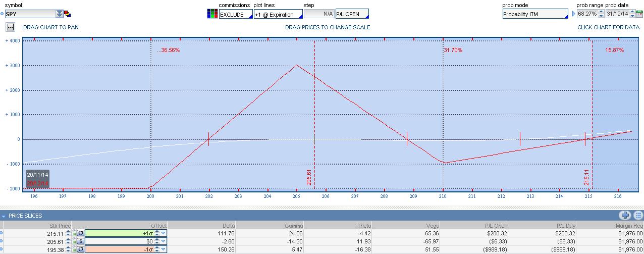Open the P/L OPEN dropdown
644x254 pixels.
(352, 14)
